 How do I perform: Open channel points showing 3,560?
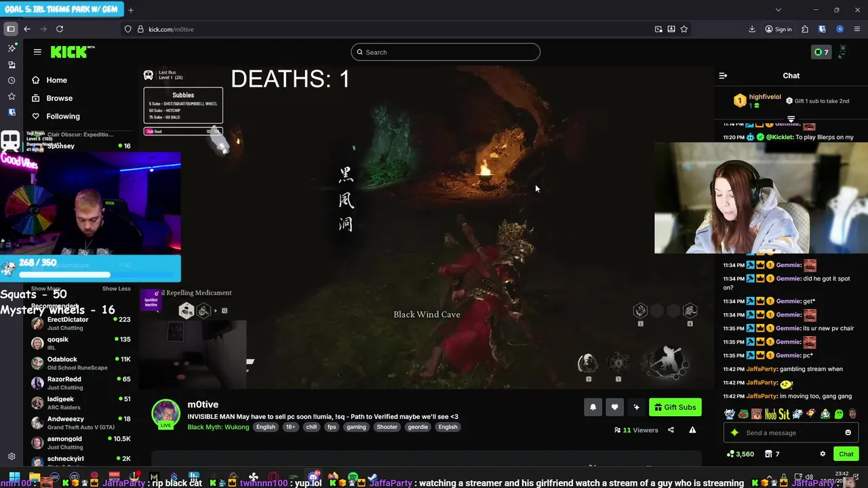(x=740, y=454)
